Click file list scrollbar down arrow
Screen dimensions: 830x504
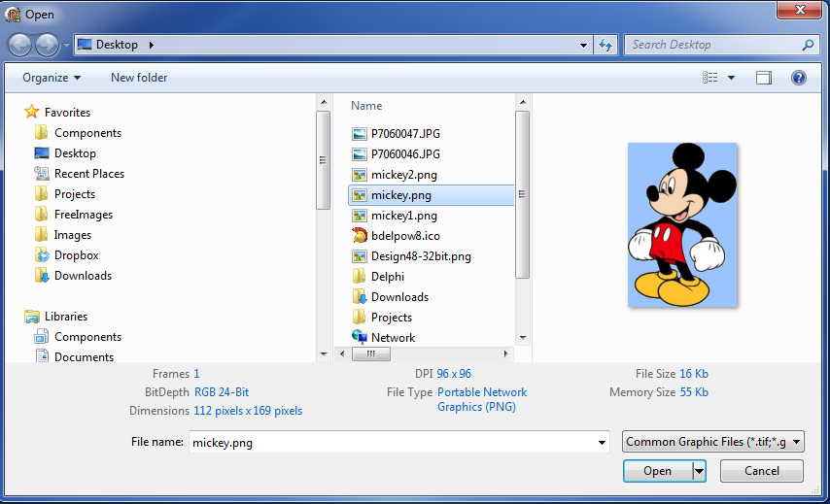523,337
